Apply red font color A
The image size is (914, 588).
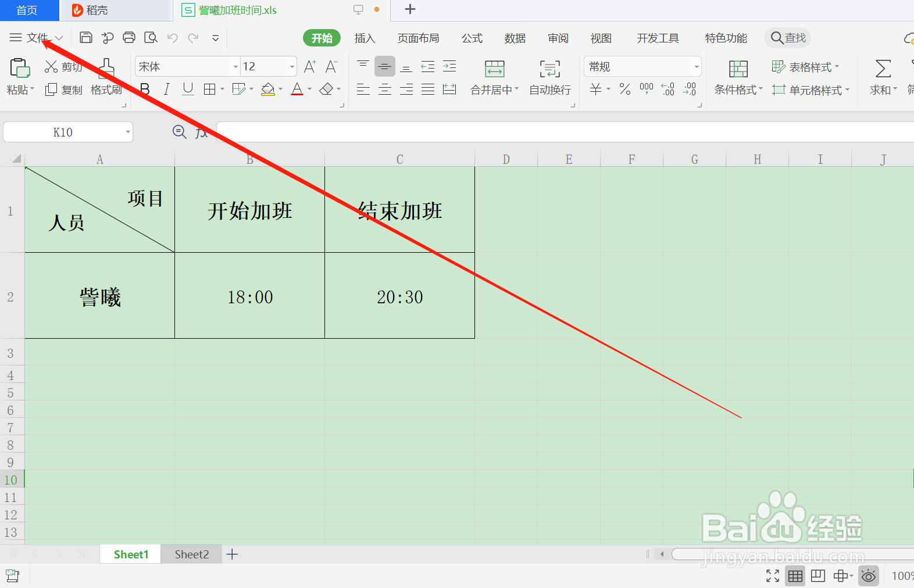(297, 89)
